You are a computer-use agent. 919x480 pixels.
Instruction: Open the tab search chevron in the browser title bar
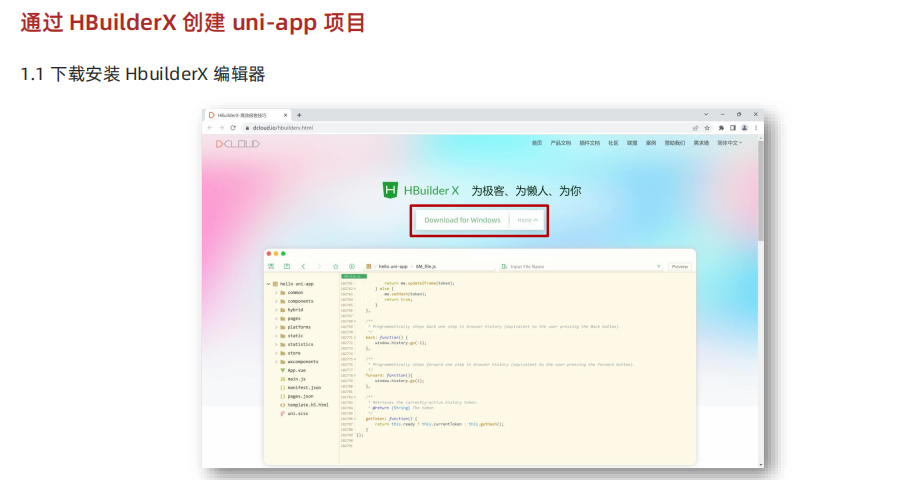(706, 115)
